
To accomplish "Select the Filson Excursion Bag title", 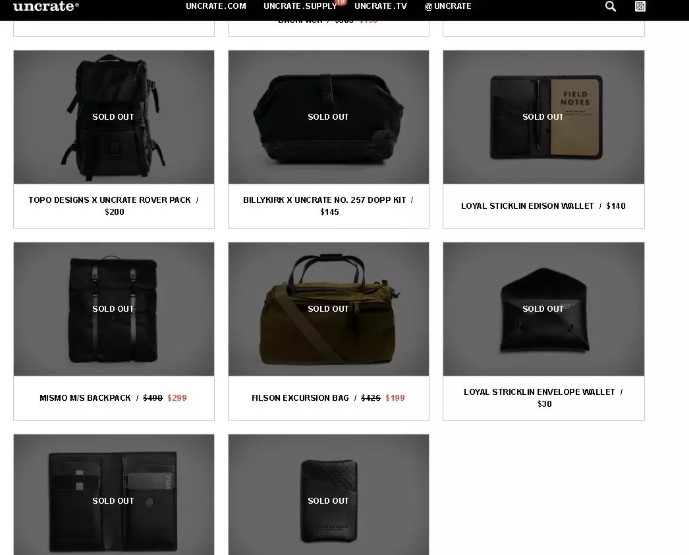I will [x=300, y=398].
